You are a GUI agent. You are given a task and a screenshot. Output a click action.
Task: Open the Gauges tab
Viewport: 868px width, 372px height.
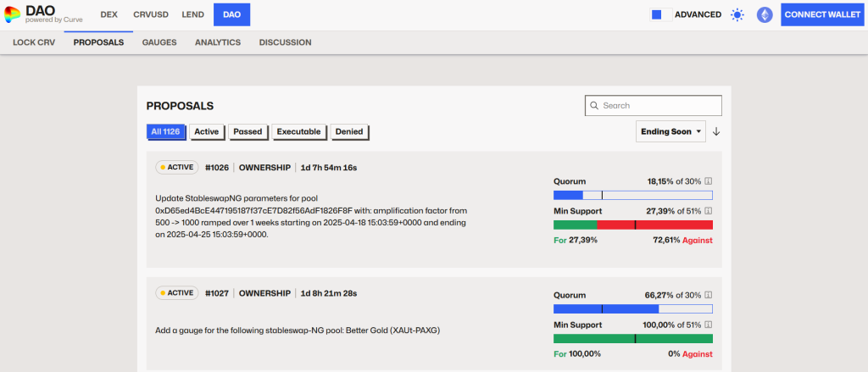coord(159,42)
